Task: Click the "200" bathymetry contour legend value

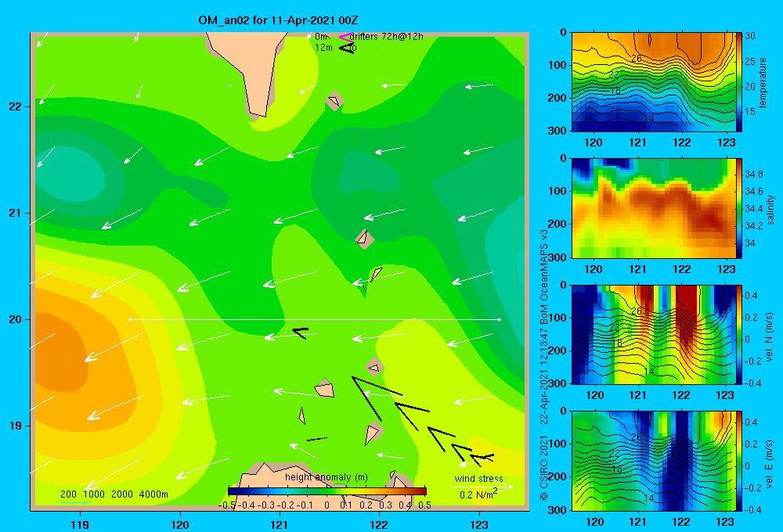Action: click(68, 494)
